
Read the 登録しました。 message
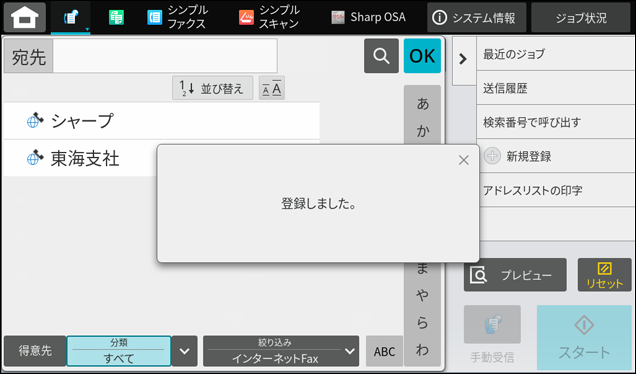pyautogui.click(x=319, y=204)
